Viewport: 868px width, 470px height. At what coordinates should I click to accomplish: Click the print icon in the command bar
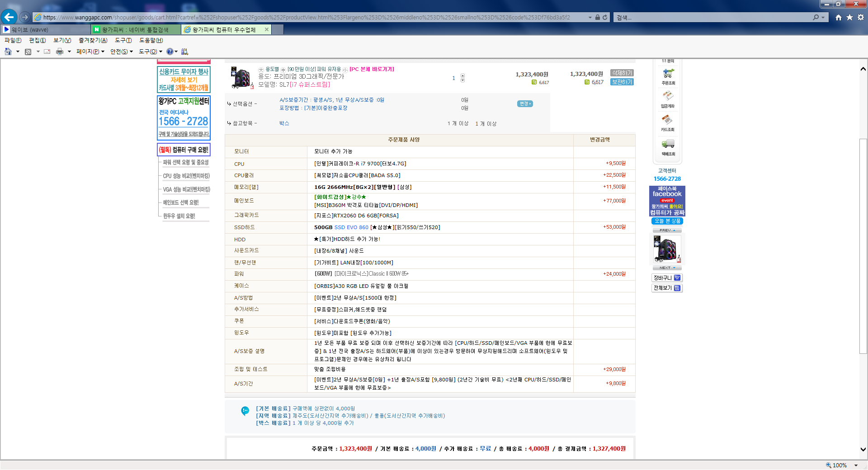(x=59, y=52)
